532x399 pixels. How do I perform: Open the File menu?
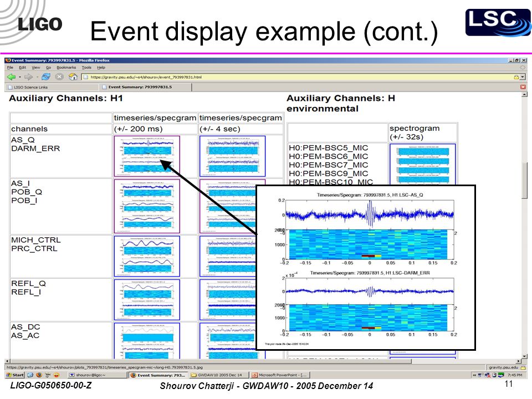10,68
